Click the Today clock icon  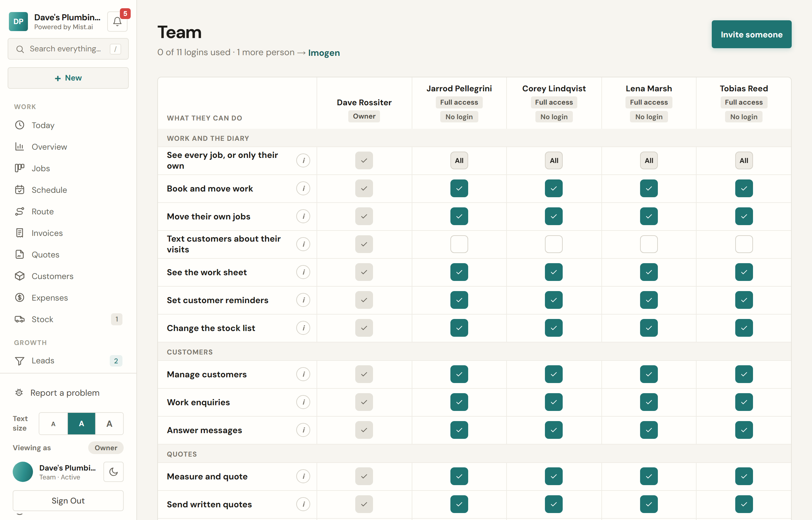click(x=20, y=125)
